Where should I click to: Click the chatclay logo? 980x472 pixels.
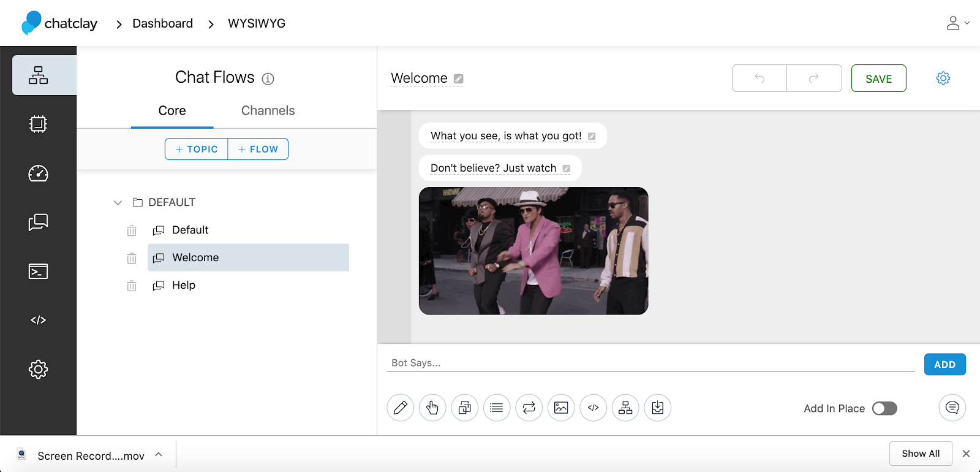[59, 23]
